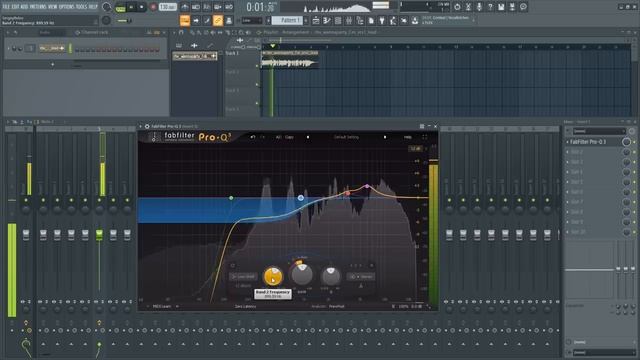Open the Line snap dropdown
The width and height of the screenshot is (640, 360).
point(252,20)
